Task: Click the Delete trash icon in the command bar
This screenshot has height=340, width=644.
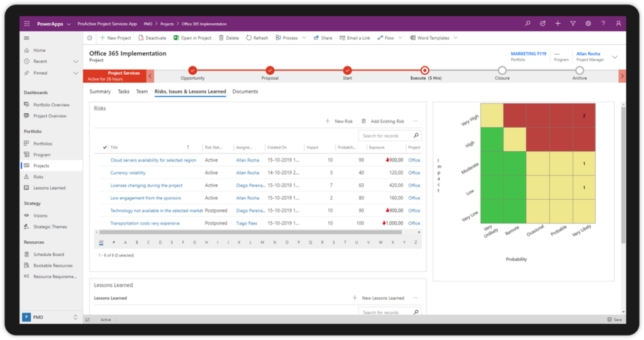Action: [221, 38]
